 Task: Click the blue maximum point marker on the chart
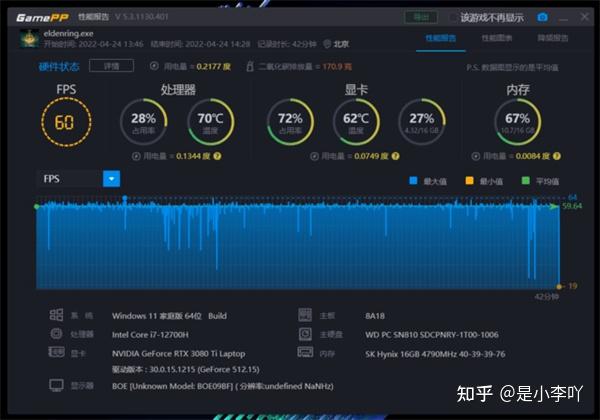[125, 199]
